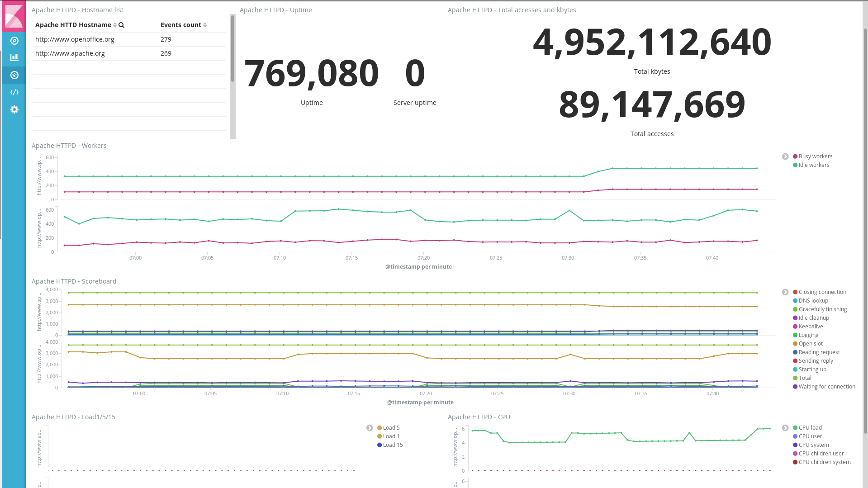Screen dimensions: 868x488
Task: Open the Dashboard section via its sidebar icon
Action: pos(14,75)
